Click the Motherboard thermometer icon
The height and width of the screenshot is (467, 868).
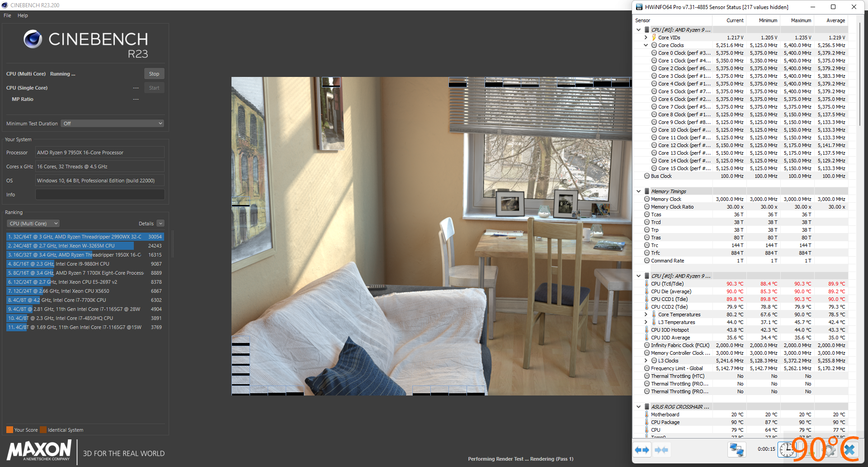click(647, 415)
